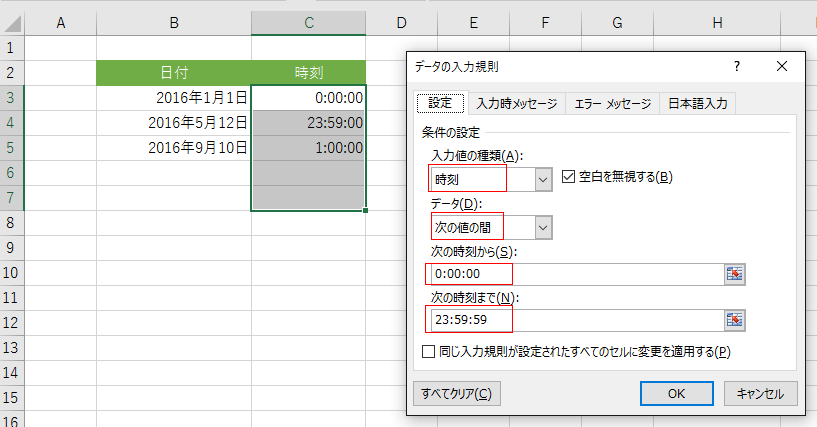This screenshot has width=817, height=427.
Task: Close the data validation dialog
Action: 781,67
